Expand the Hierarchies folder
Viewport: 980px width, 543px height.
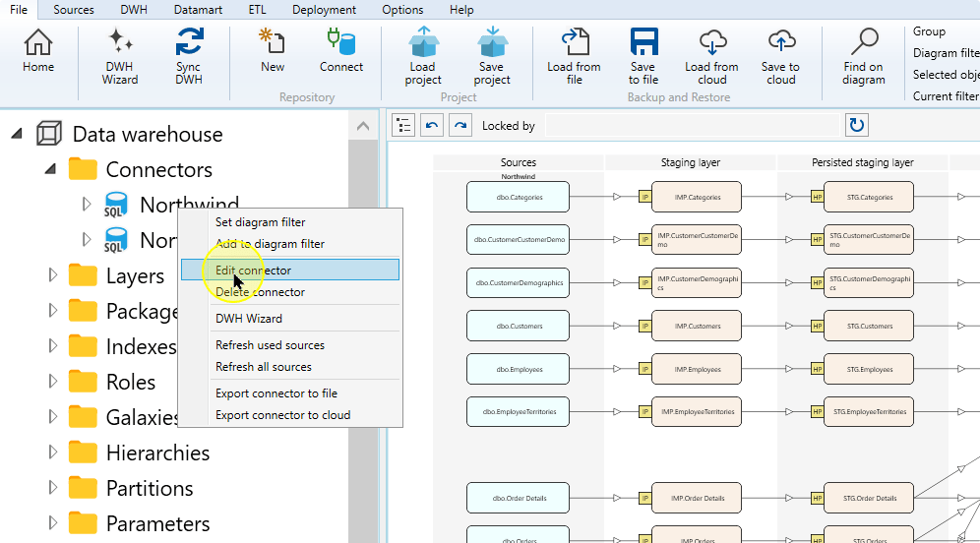click(52, 452)
